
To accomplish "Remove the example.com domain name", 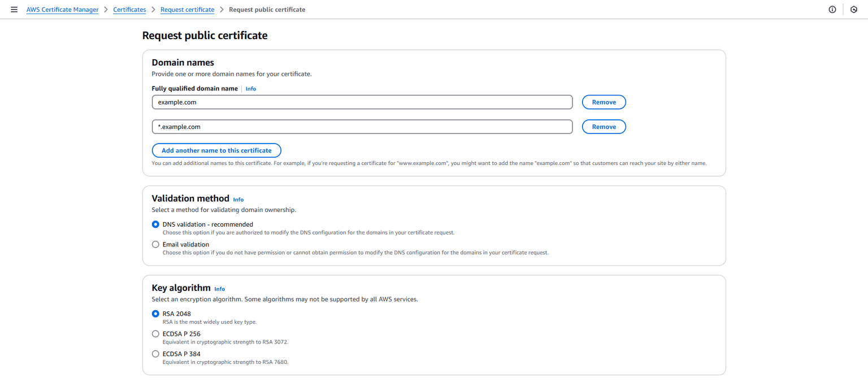I will tap(604, 102).
